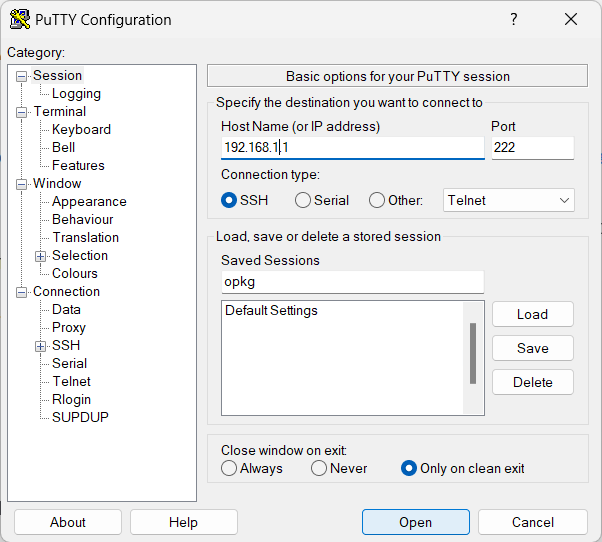Open Serial settings category in tree
602x542 pixels.
tap(69, 364)
